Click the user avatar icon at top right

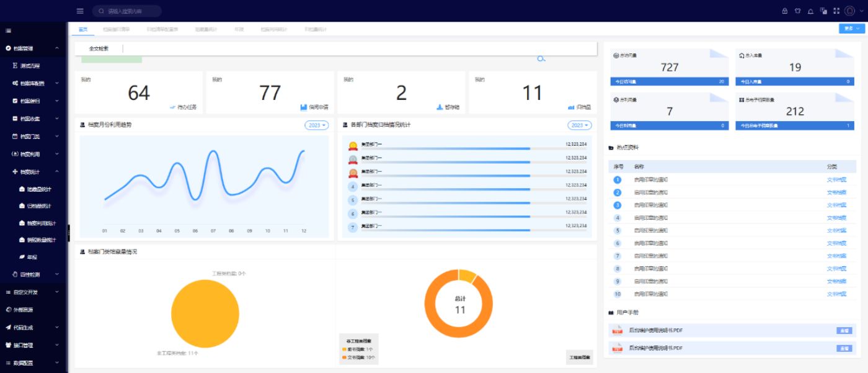pyautogui.click(x=851, y=11)
